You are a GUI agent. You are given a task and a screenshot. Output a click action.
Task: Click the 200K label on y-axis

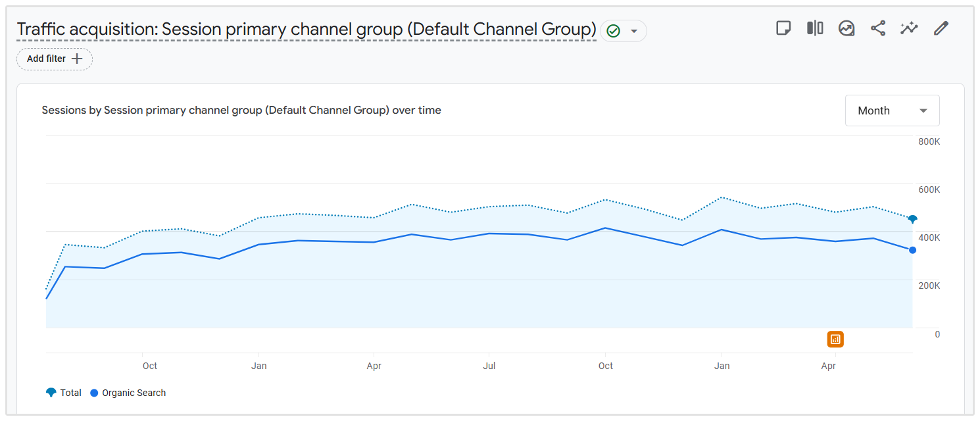929,286
